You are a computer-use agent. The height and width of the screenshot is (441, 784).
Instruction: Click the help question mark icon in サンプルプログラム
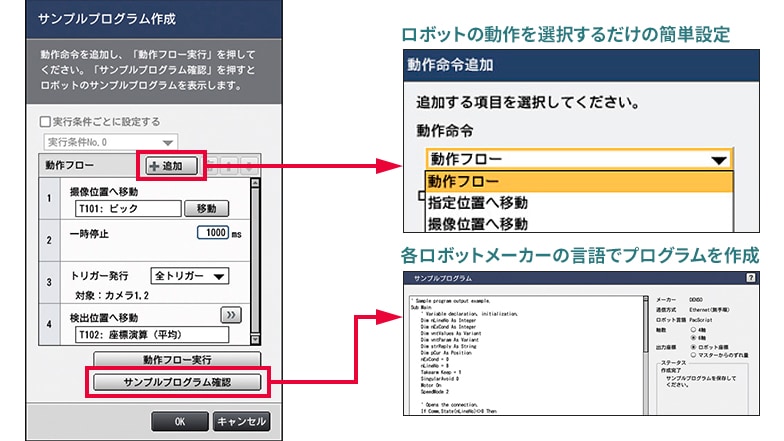tap(750, 276)
